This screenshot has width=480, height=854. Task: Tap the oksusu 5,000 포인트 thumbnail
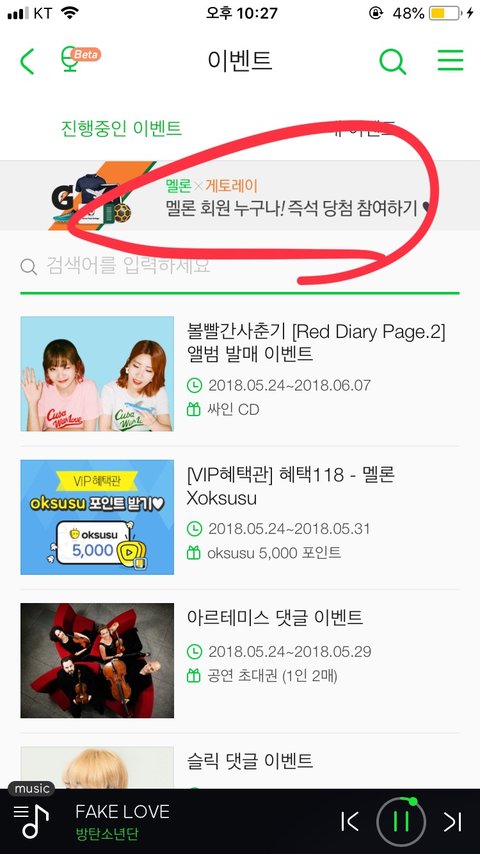(97, 517)
